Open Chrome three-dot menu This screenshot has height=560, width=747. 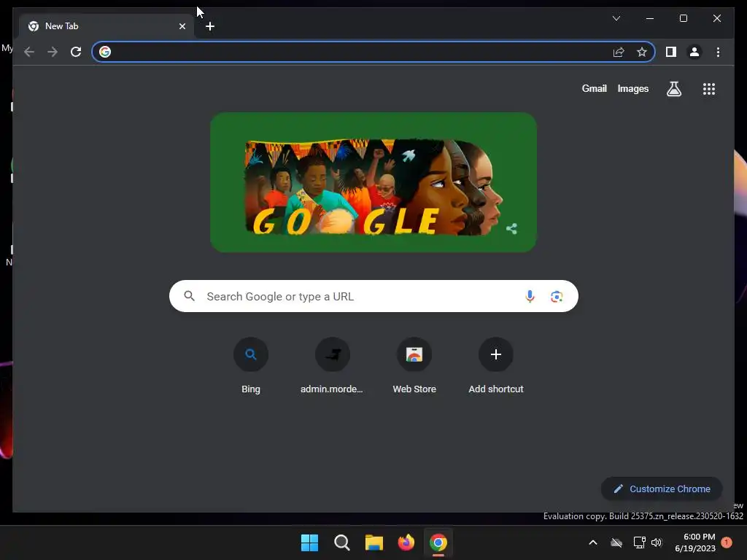coord(718,52)
